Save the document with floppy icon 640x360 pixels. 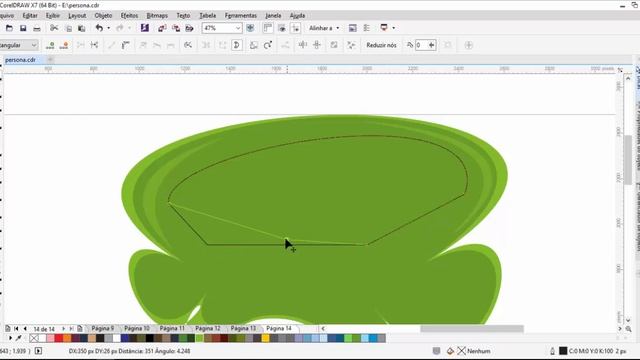[x=23, y=28]
